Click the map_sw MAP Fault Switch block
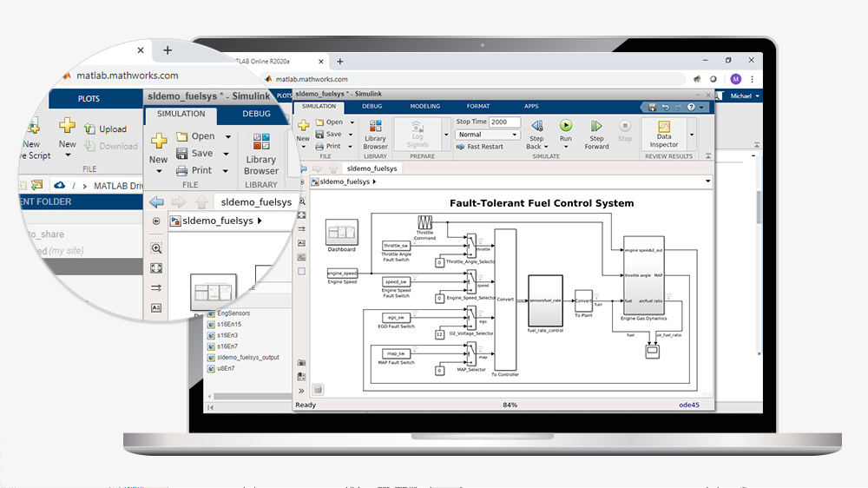The width and height of the screenshot is (868, 488). click(397, 353)
